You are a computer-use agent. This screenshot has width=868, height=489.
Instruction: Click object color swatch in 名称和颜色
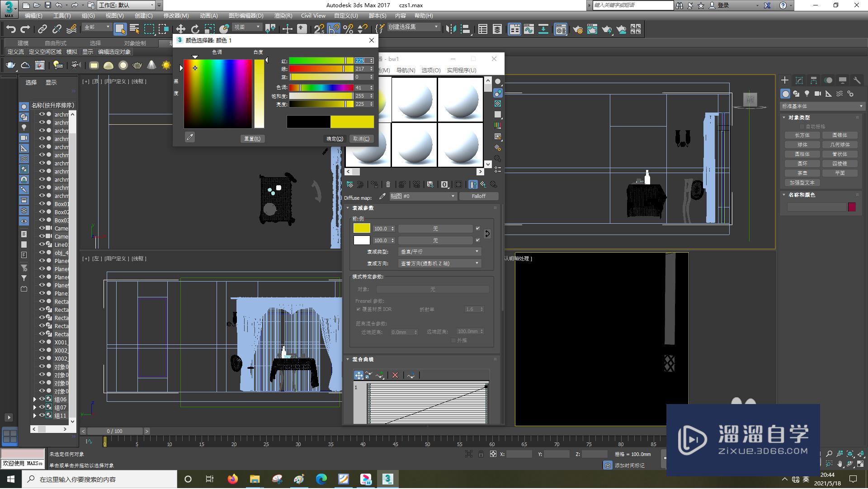pyautogui.click(x=852, y=207)
